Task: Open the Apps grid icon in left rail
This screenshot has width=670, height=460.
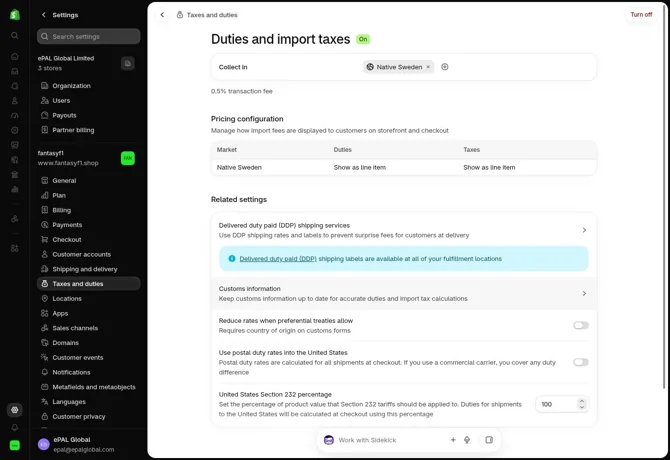Action: pos(15,248)
